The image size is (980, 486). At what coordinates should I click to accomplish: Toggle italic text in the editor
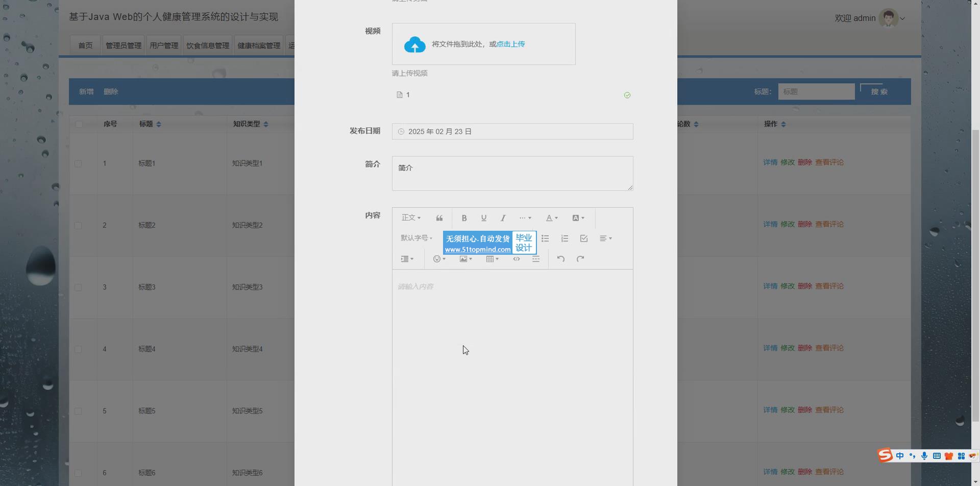503,218
